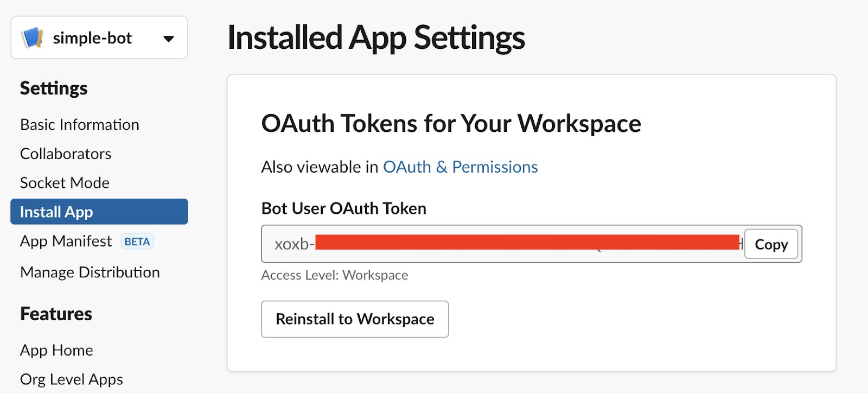Select Install App in sidebar
The width and height of the screenshot is (868, 393).
99,212
